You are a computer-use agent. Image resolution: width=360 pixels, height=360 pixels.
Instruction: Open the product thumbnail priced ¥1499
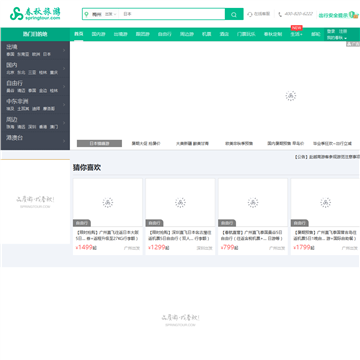click(108, 203)
